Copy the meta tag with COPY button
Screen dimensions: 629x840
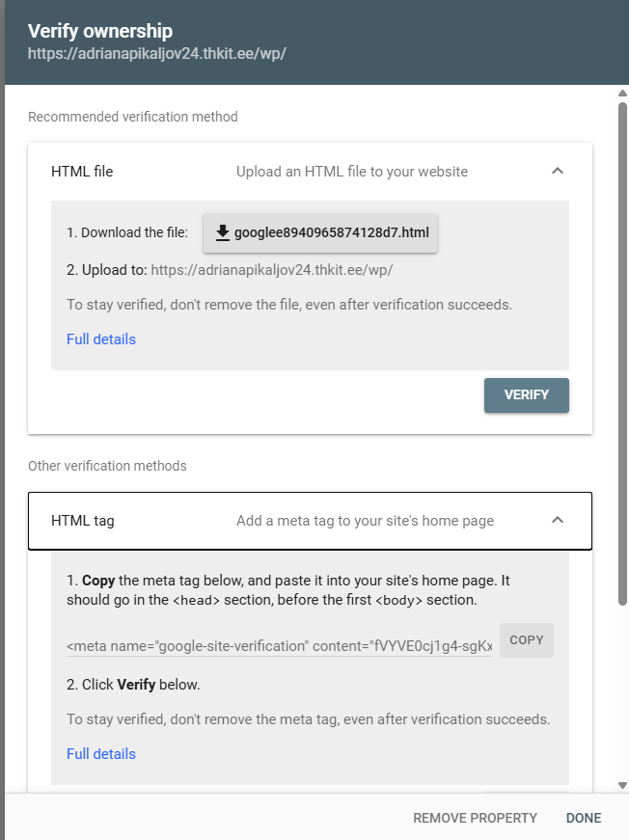[x=527, y=640]
